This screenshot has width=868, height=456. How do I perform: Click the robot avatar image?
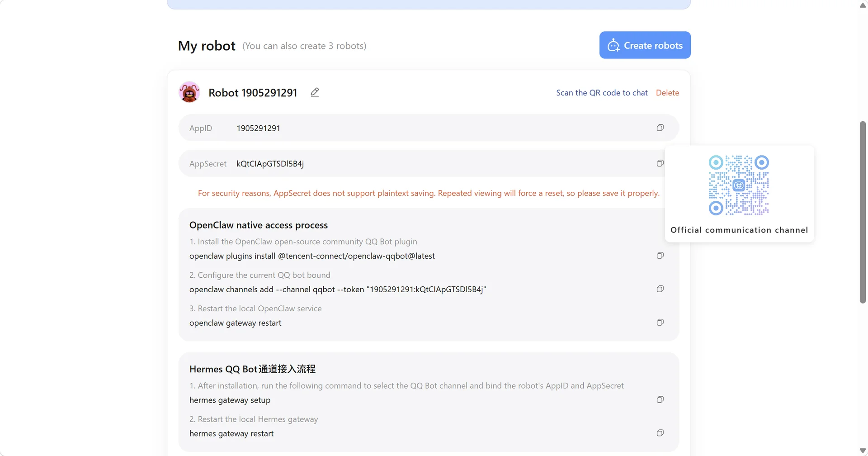pyautogui.click(x=189, y=92)
